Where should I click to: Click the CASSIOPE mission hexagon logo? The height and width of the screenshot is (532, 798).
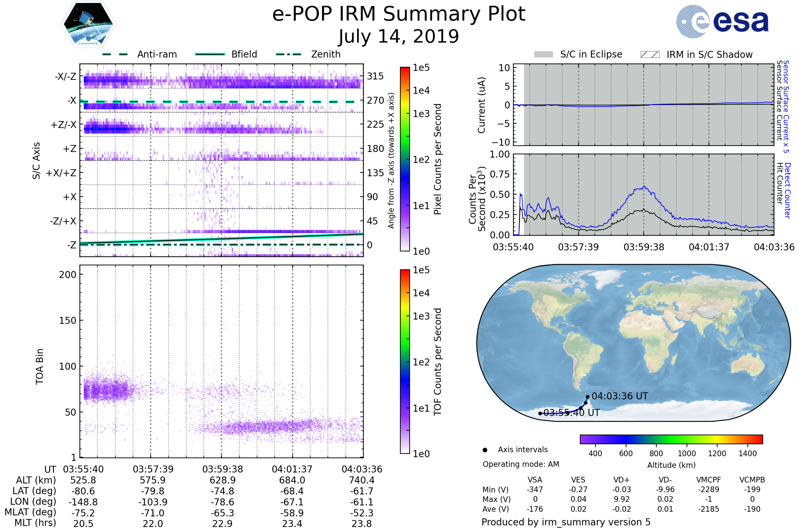(x=88, y=24)
